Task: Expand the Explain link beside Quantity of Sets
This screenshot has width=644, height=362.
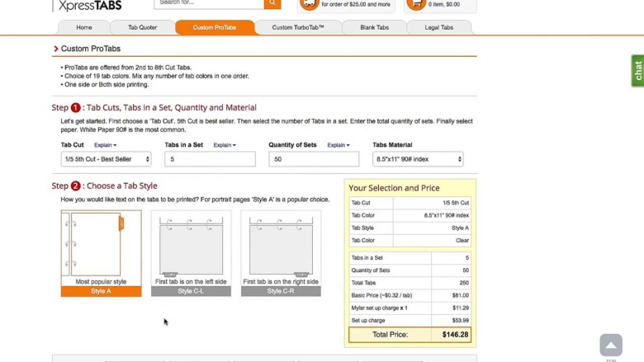Action: click(339, 145)
